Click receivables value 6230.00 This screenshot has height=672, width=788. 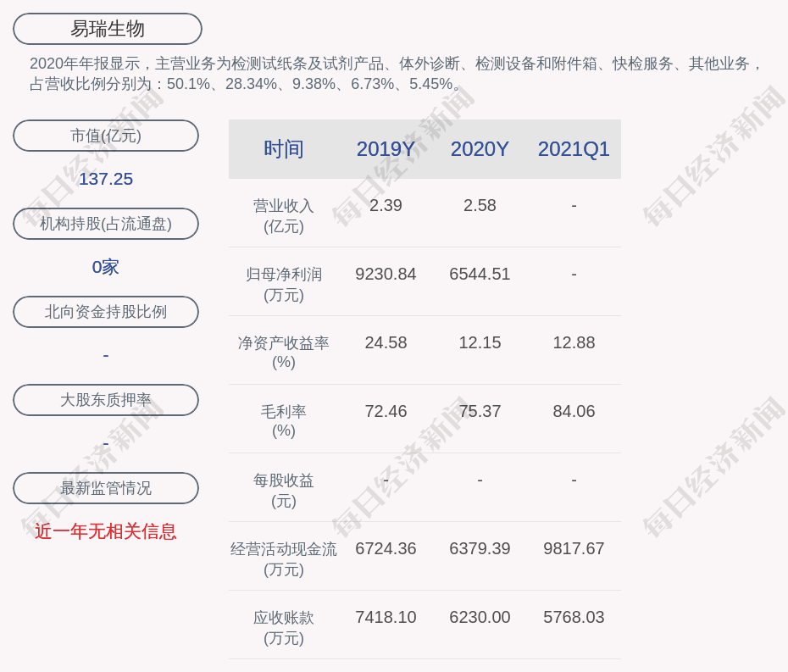coord(480,617)
